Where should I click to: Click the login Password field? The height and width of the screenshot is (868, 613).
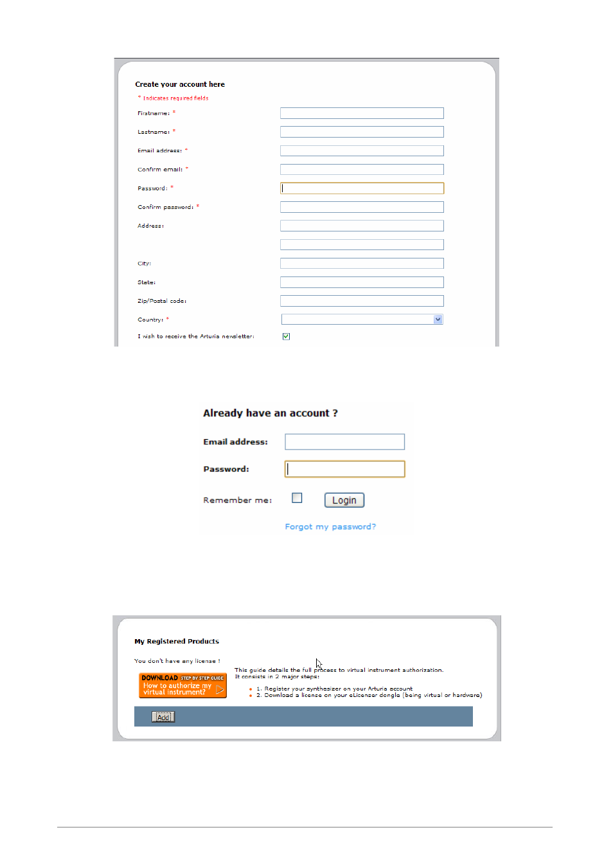tap(344, 469)
